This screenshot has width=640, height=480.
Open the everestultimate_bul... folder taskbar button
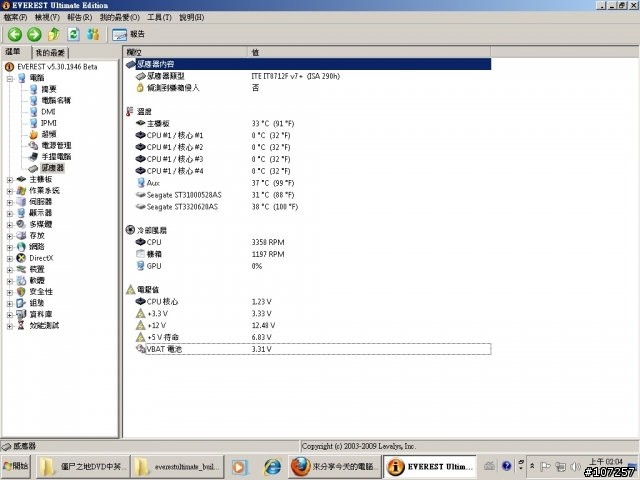pyautogui.click(x=178, y=467)
